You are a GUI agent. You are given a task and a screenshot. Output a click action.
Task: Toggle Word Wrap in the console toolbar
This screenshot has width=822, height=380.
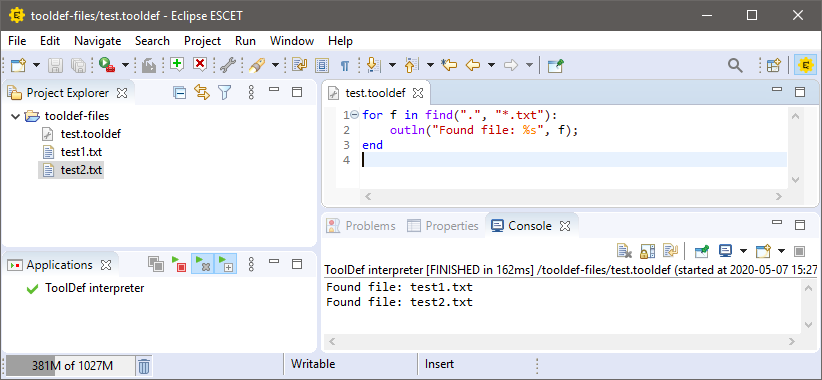(x=669, y=252)
